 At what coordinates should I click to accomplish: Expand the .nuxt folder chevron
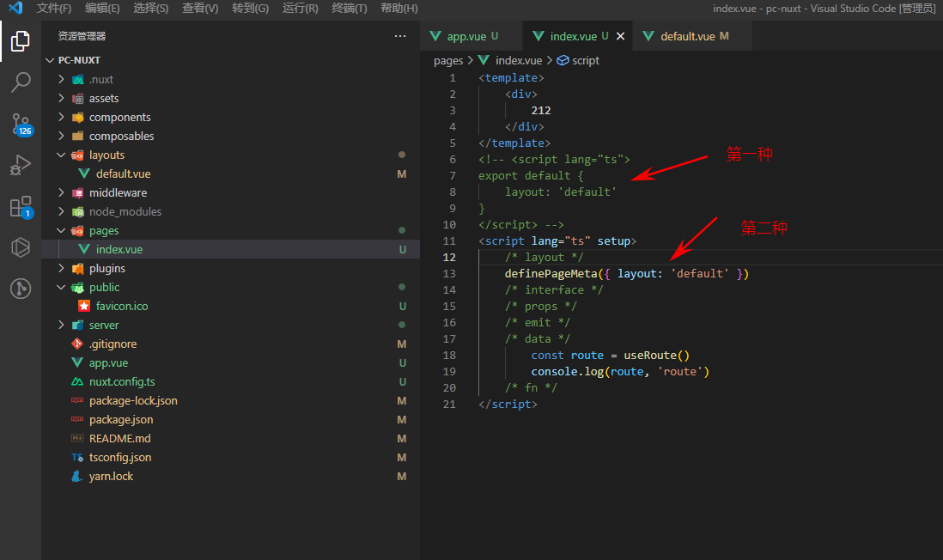coord(61,79)
